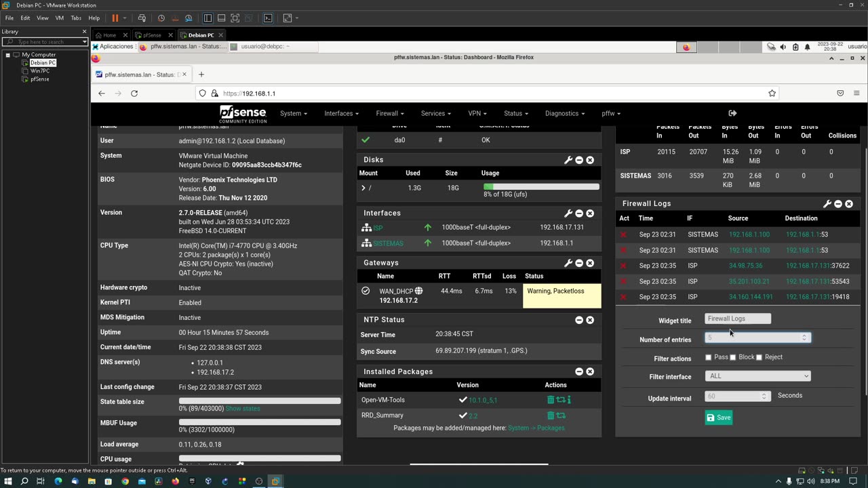Image resolution: width=868 pixels, height=488 pixels.
Task: Reinstall RRD_Summary package icon
Action: click(x=561, y=415)
